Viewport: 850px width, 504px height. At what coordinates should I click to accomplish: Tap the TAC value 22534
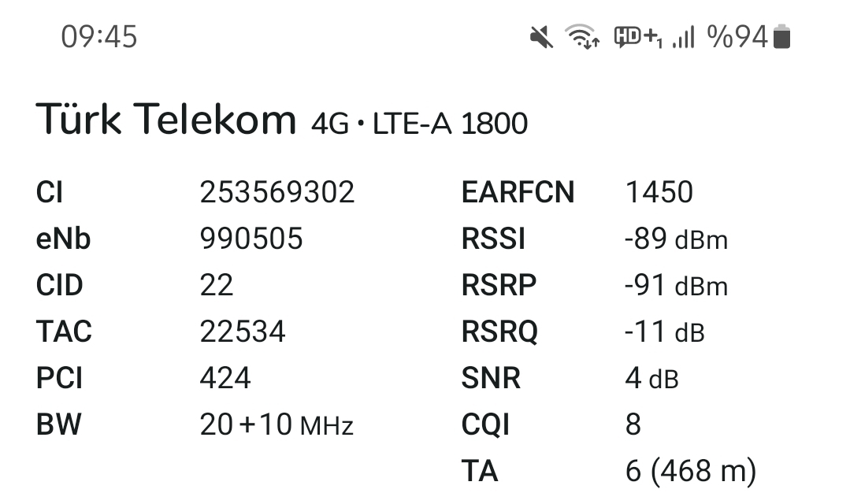[243, 332]
